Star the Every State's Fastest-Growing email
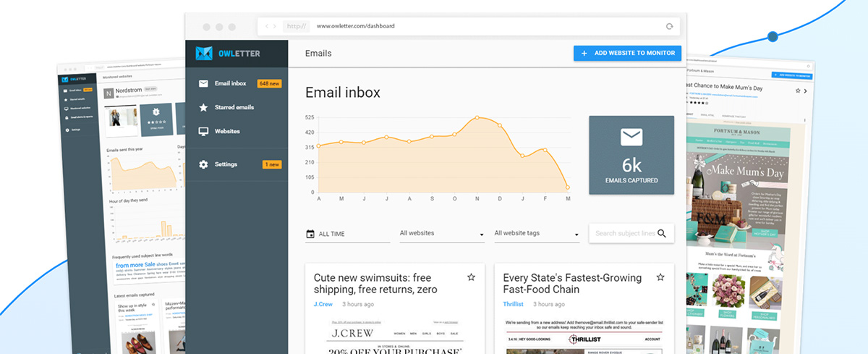Screen dimensions: 868x354 point(660,277)
